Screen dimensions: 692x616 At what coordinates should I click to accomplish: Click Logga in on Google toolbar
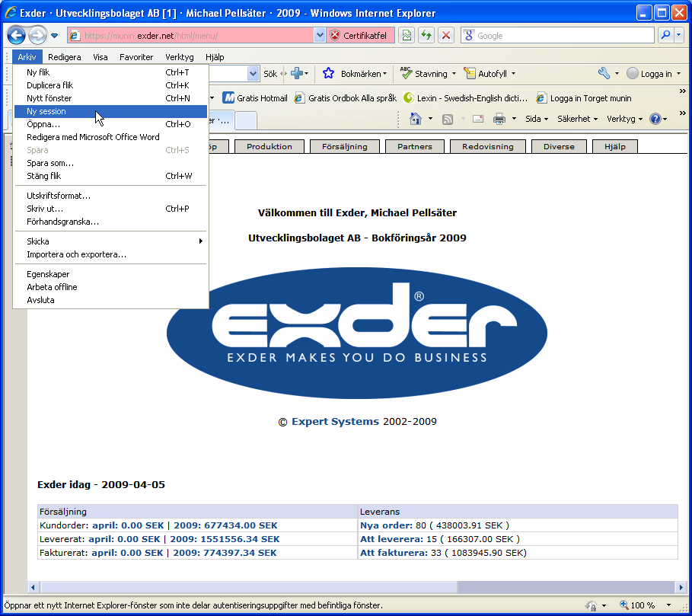coord(649,74)
